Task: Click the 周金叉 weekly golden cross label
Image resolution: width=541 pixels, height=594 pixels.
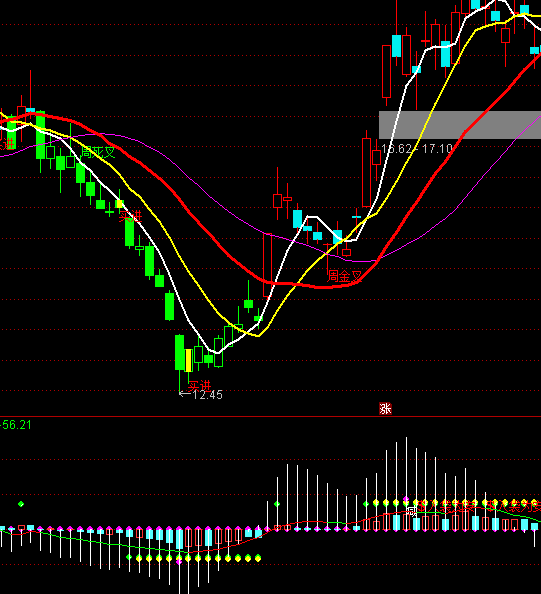Action: pyautogui.click(x=344, y=276)
